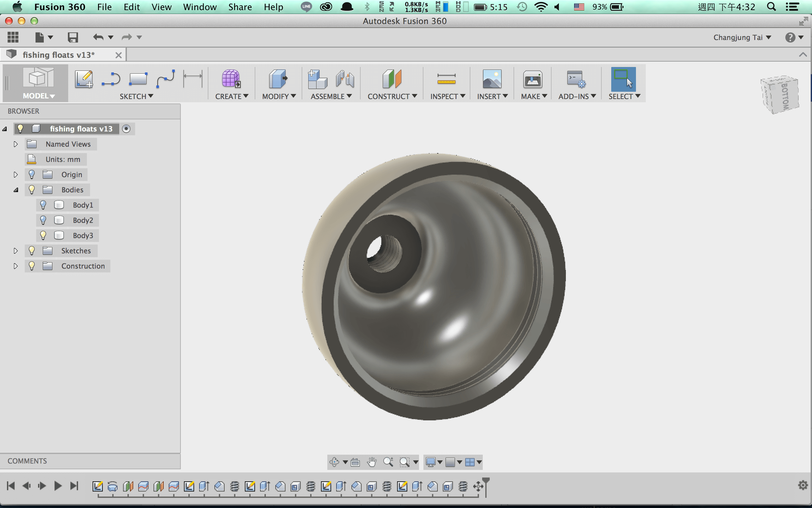The image size is (812, 508).
Task: Open the INSPECT dropdown menu
Action: 448,97
